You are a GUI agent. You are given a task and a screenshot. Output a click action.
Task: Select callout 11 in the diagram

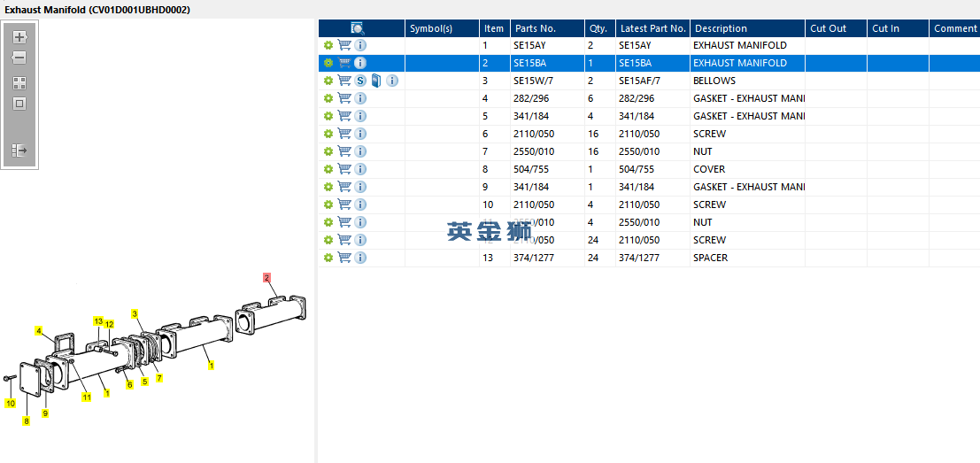[x=87, y=396]
